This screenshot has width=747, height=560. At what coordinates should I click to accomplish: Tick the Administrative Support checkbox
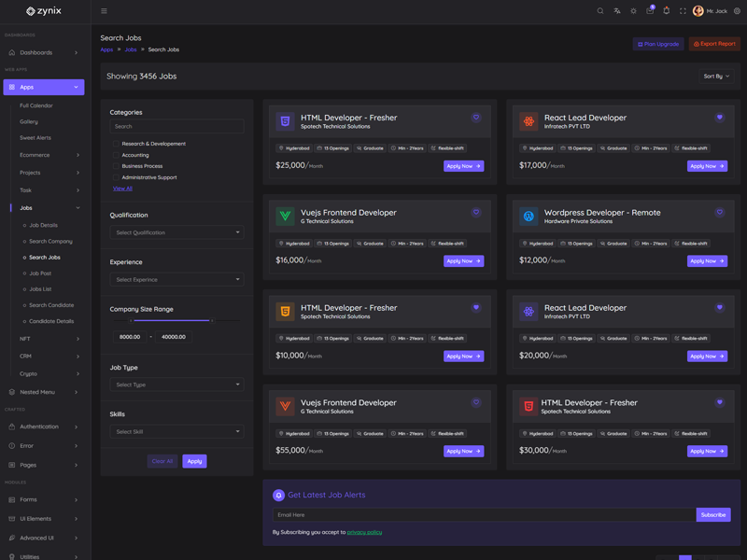116,177
